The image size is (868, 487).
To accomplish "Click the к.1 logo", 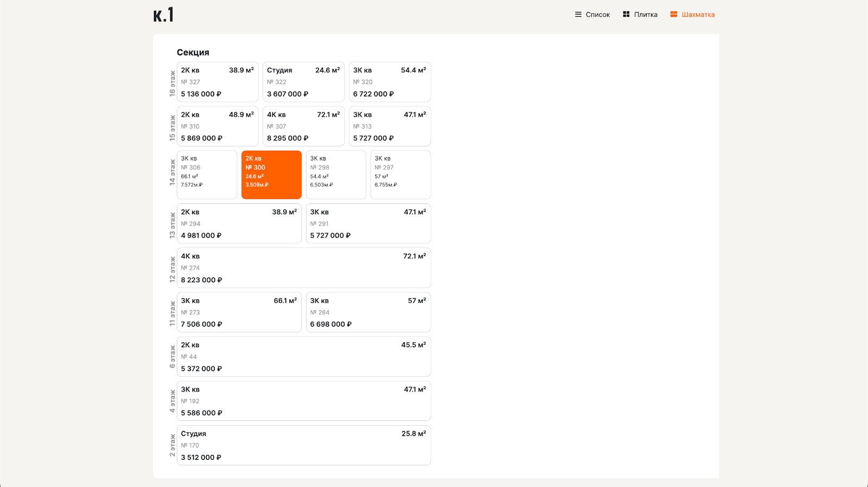I will click(163, 15).
